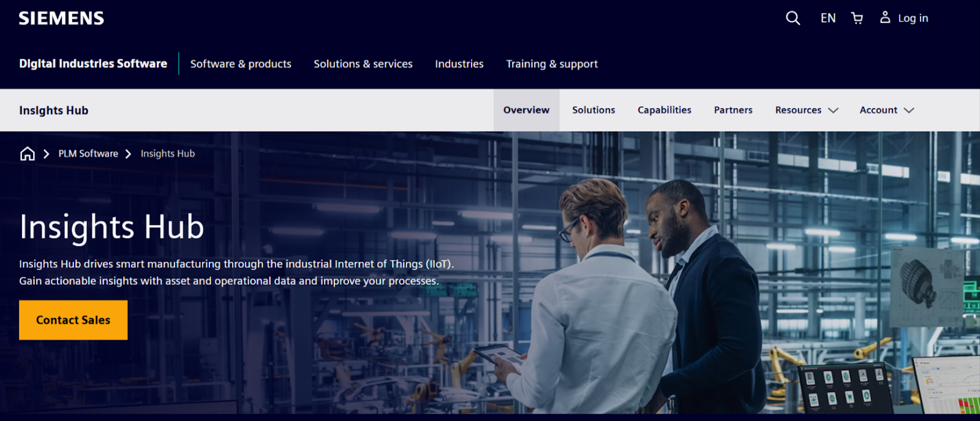
Task: Go to the Capabilities tab
Action: 665,110
